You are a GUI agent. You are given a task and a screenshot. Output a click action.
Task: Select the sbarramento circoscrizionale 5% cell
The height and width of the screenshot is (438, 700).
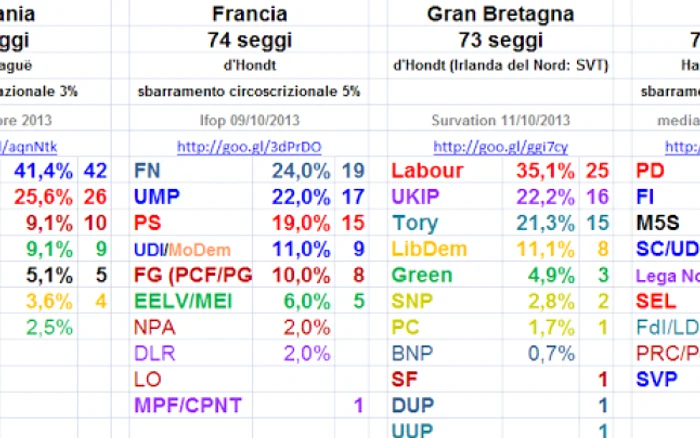point(249,92)
